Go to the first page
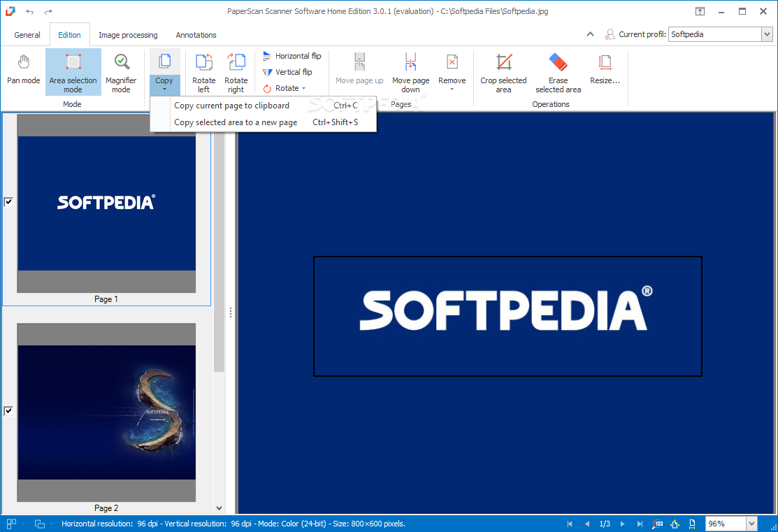The width and height of the screenshot is (778, 532). (570, 524)
